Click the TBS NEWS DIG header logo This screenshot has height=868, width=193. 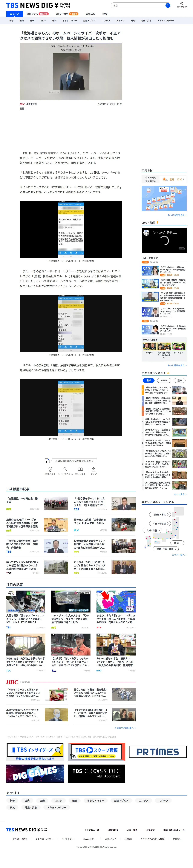tap(38, 5)
